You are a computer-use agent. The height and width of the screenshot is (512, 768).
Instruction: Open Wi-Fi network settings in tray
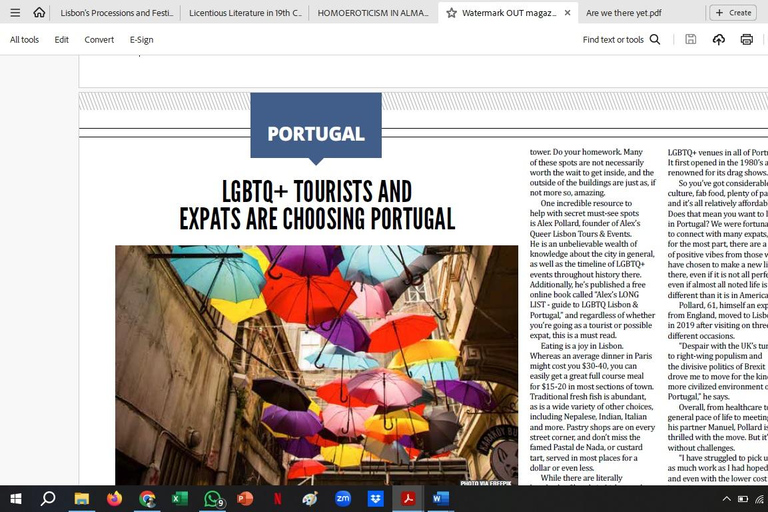[x=760, y=499]
